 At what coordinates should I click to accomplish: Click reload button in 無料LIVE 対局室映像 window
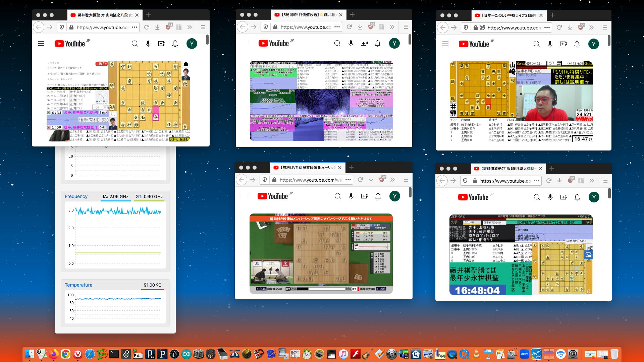click(360, 180)
